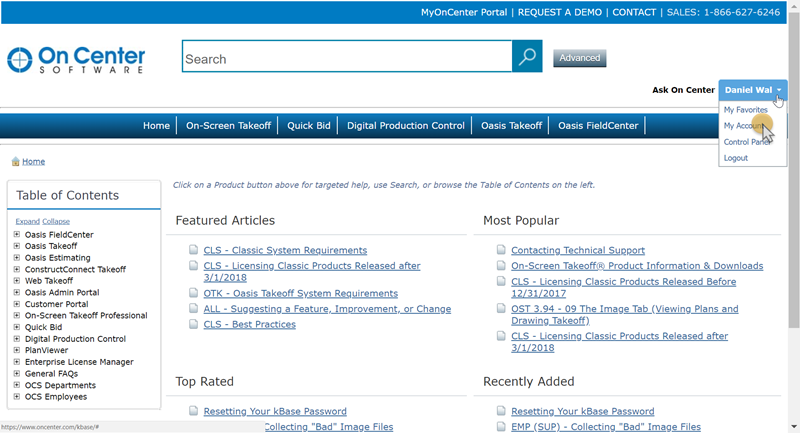Viewport: 800px width, 433px height.
Task: Open the Oasis FieldCenter navigation tab
Action: 598,125
